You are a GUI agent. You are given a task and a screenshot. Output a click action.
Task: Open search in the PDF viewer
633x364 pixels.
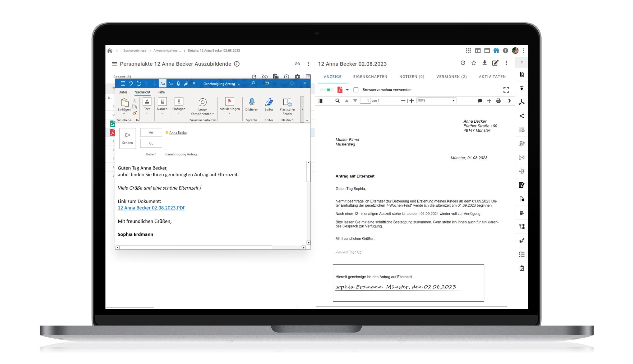click(337, 101)
